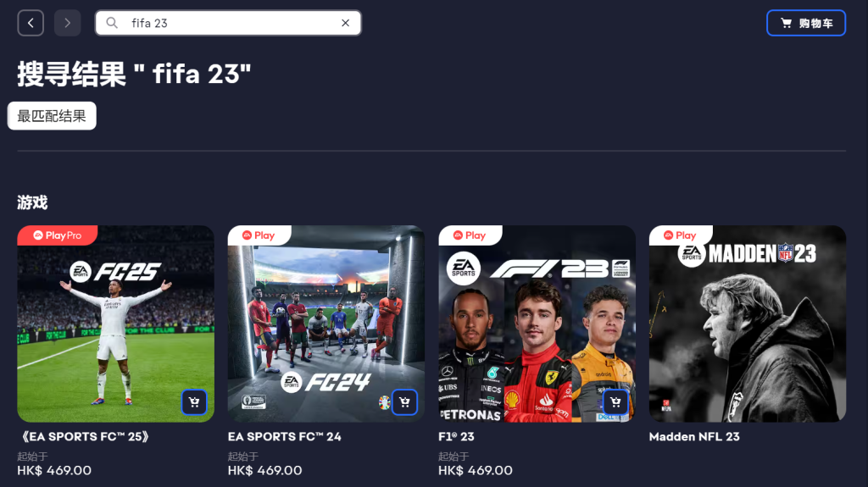This screenshot has height=487, width=868.
Task: Click the Play Pro badge on FC25
Action: [58, 235]
